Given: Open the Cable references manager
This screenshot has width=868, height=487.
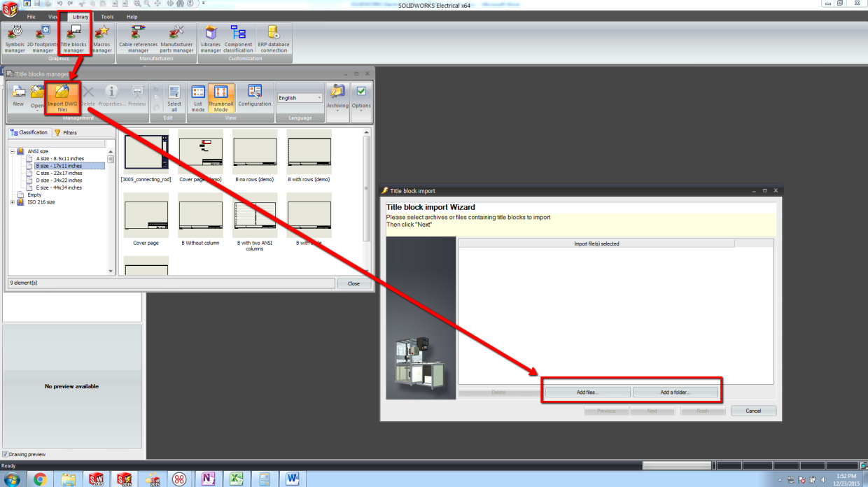Looking at the screenshot, I should (137, 38).
